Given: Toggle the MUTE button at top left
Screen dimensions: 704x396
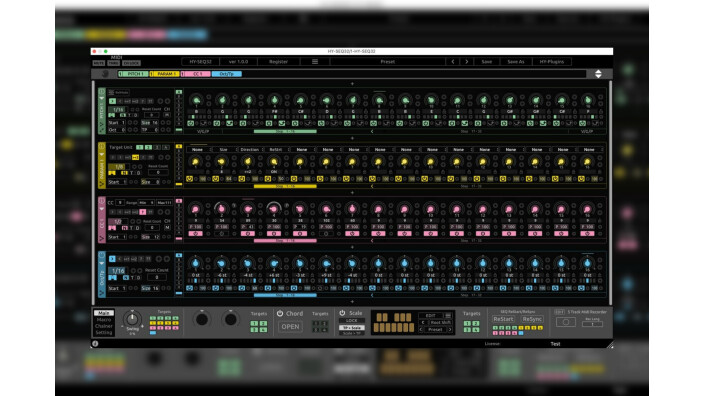Looking at the screenshot, I should 98,63.
